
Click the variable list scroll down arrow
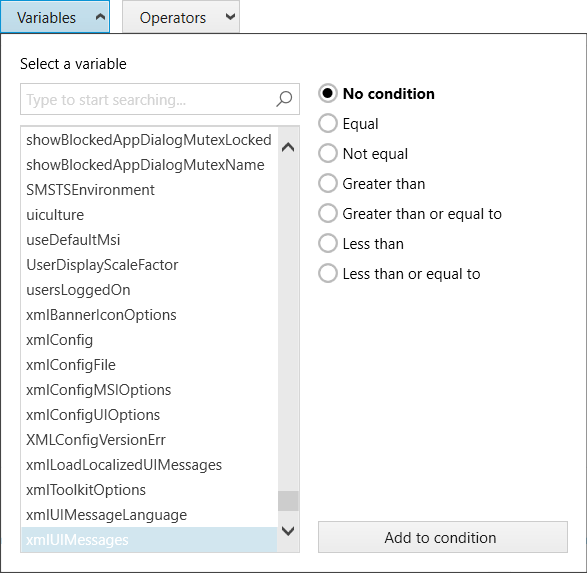(288, 531)
